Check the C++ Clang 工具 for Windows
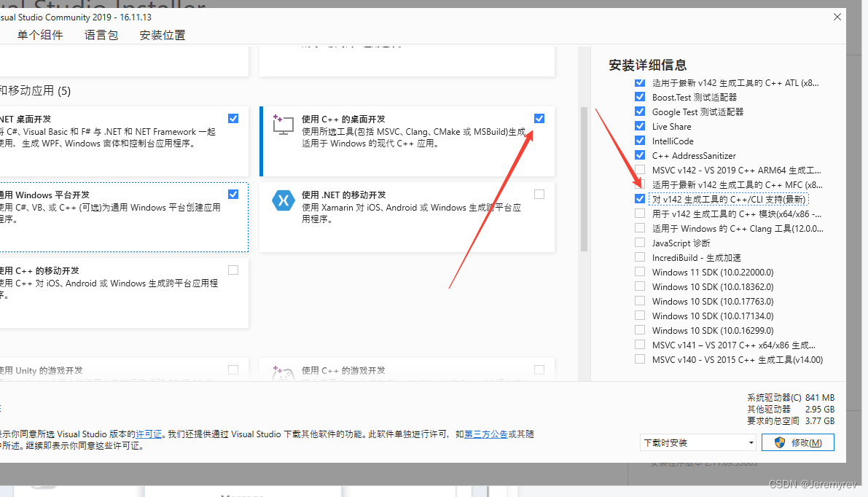This screenshot has width=868, height=497. coord(640,228)
